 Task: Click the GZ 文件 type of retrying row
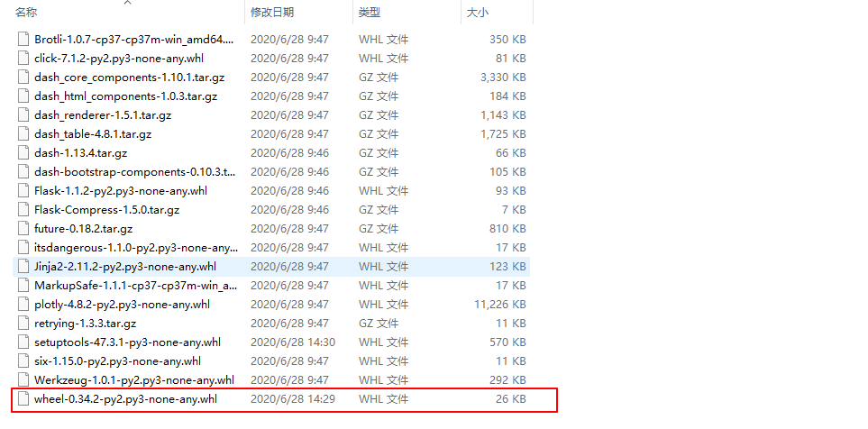378,323
